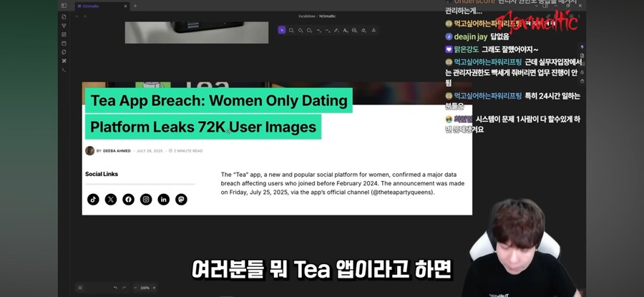The width and height of the screenshot is (644, 297).
Task: Select the Text tool
Action: tap(346, 30)
